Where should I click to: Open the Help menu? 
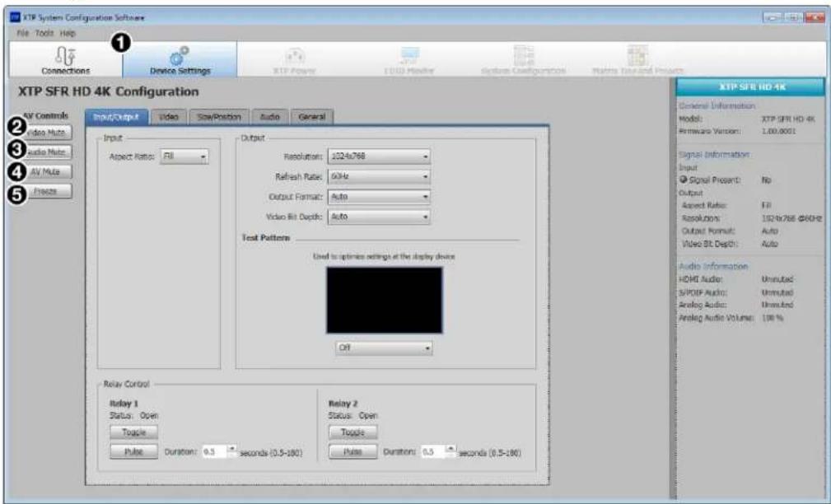[x=68, y=33]
